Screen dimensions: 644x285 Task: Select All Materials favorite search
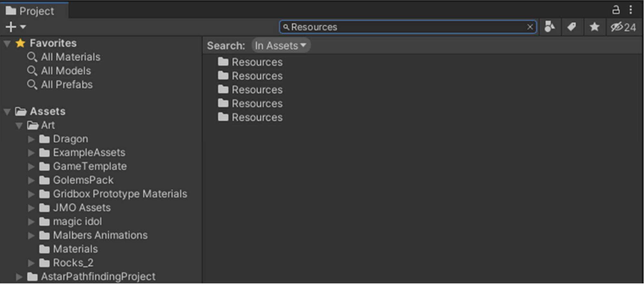[70, 57]
